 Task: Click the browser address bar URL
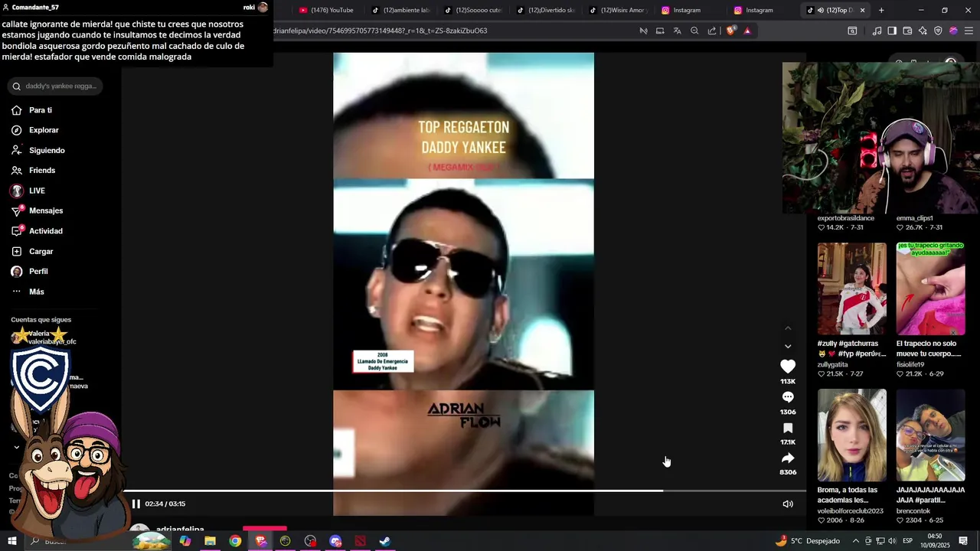tap(381, 31)
